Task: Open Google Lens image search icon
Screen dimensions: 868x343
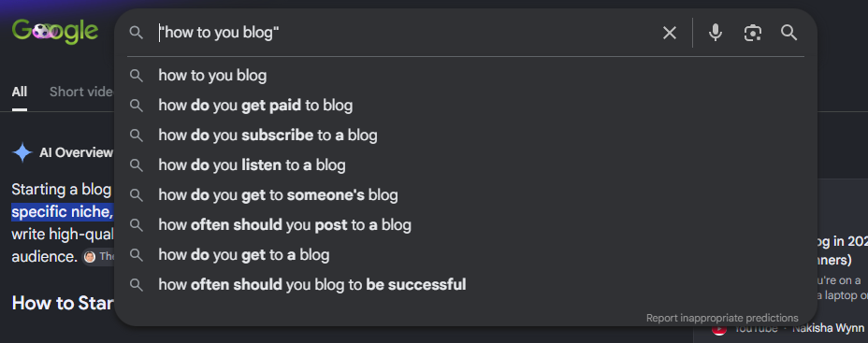Action: pyautogui.click(x=752, y=34)
